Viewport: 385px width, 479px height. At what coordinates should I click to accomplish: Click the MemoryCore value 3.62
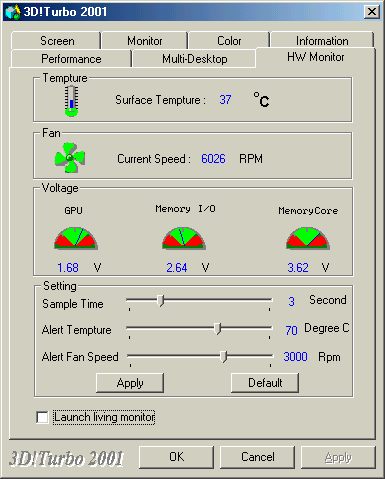pos(298,268)
